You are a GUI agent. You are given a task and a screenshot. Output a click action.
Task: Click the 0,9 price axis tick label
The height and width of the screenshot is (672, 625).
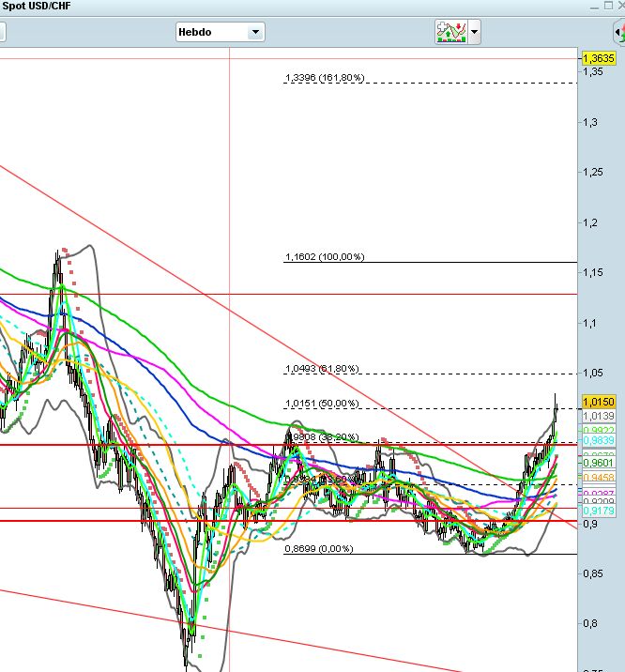(590, 524)
